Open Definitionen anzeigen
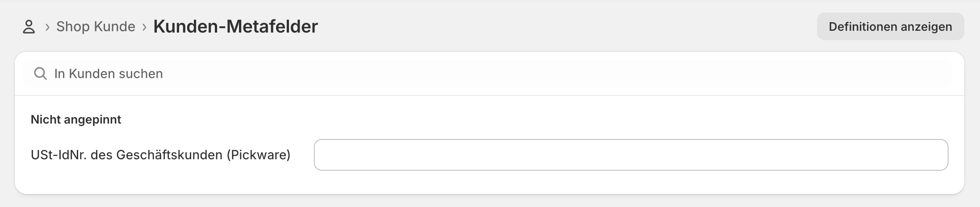 pos(890,27)
